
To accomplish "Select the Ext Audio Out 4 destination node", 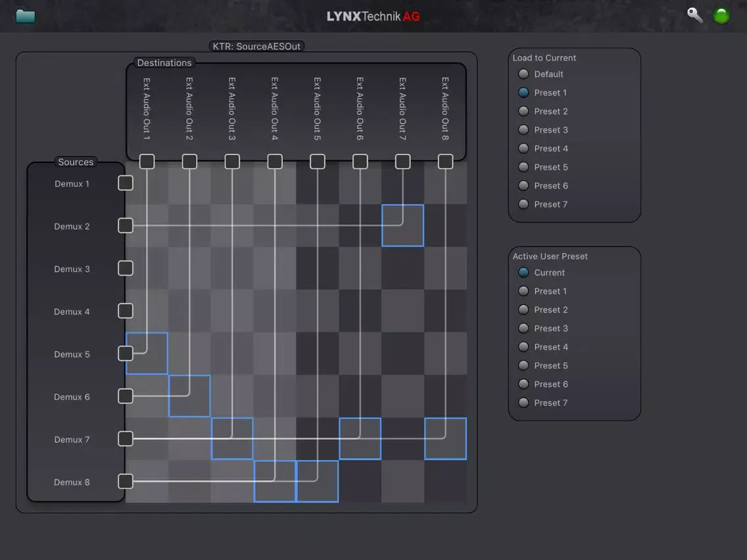I will 275,162.
